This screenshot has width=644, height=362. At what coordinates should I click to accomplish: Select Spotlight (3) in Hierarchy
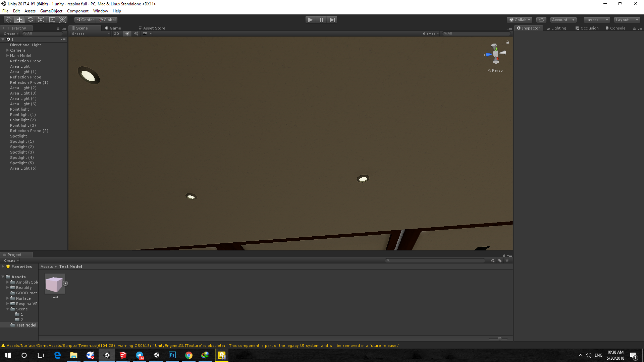22,152
